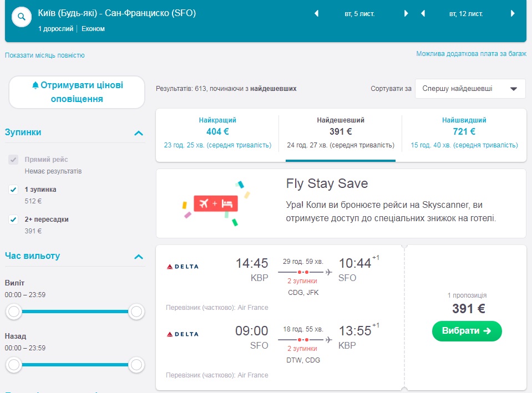Image resolution: width=532 pixels, height=393 pixels.
Task: Open 'Показати місяць повністю' link
Action: (45, 55)
